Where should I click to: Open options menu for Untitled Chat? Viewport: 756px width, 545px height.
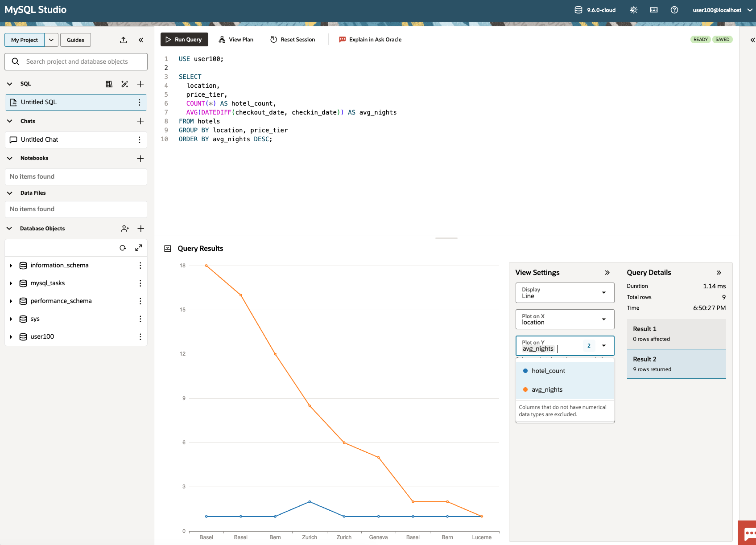[140, 139]
